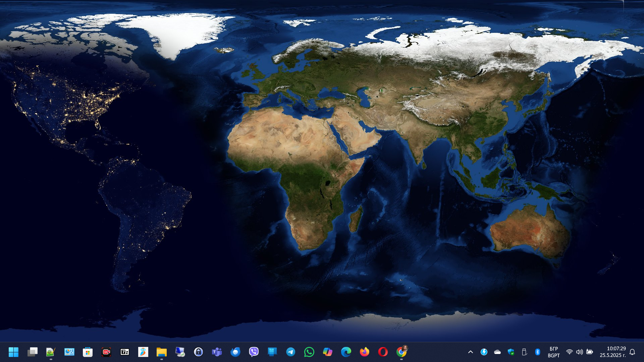Open Microsoft Copilot

point(327,352)
